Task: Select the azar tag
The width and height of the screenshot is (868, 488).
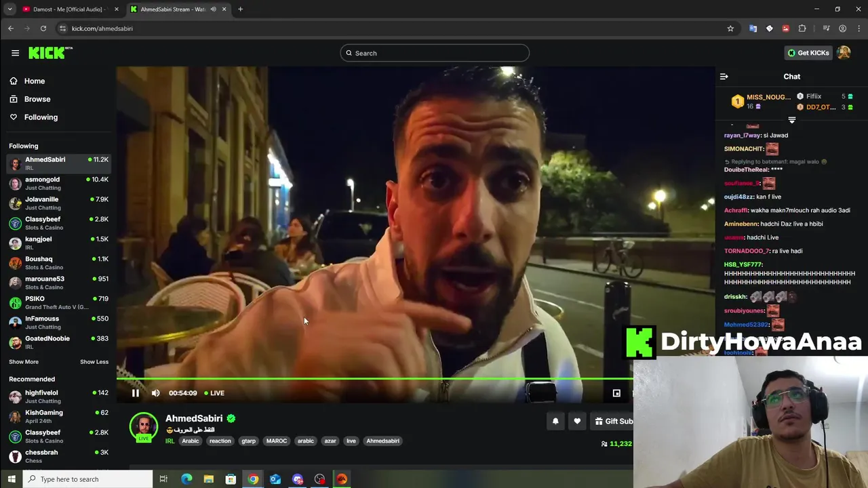Action: [x=330, y=441]
